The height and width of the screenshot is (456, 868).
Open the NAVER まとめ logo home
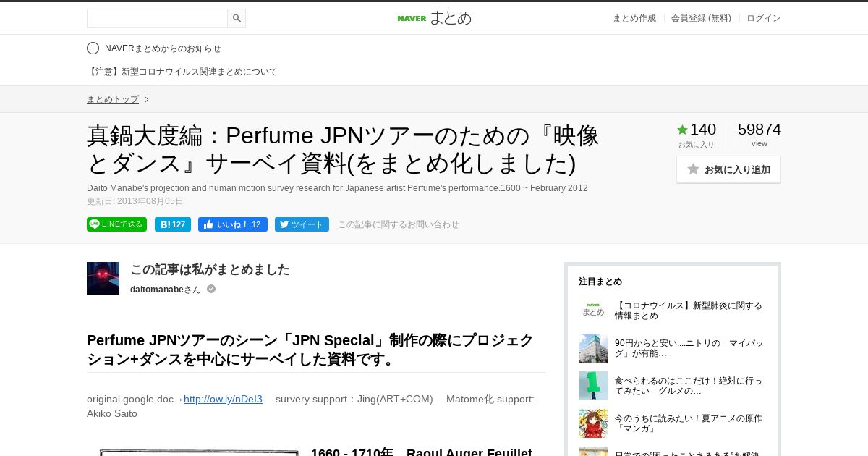pos(434,18)
